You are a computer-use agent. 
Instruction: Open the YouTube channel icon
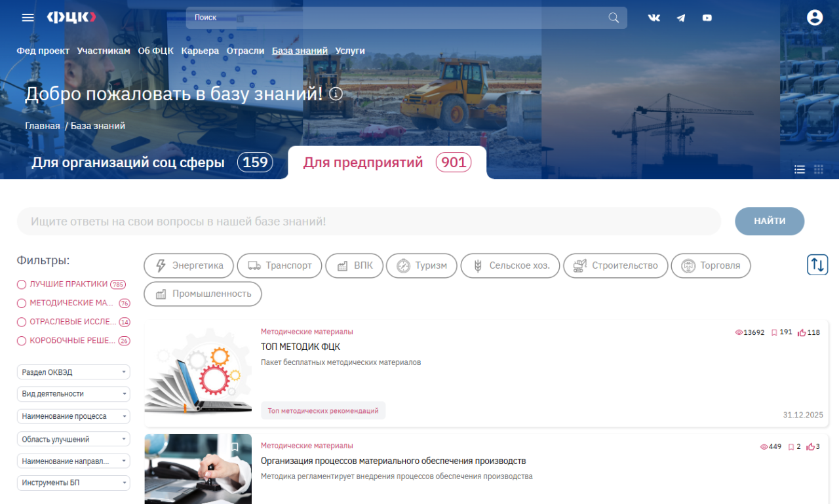tap(707, 18)
